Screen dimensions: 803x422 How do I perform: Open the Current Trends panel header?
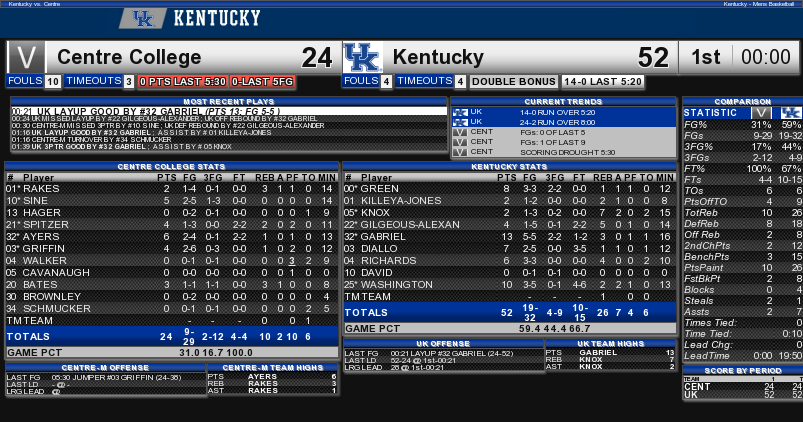[x=563, y=101]
